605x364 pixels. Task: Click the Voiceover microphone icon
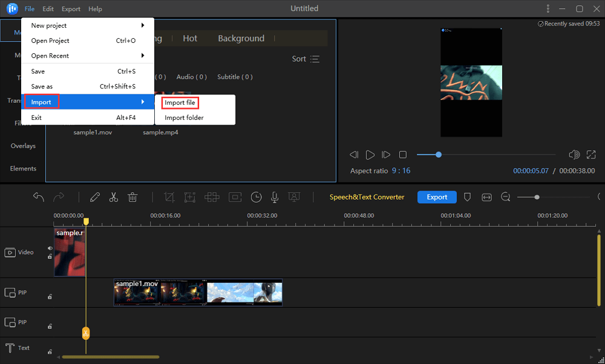coord(275,197)
